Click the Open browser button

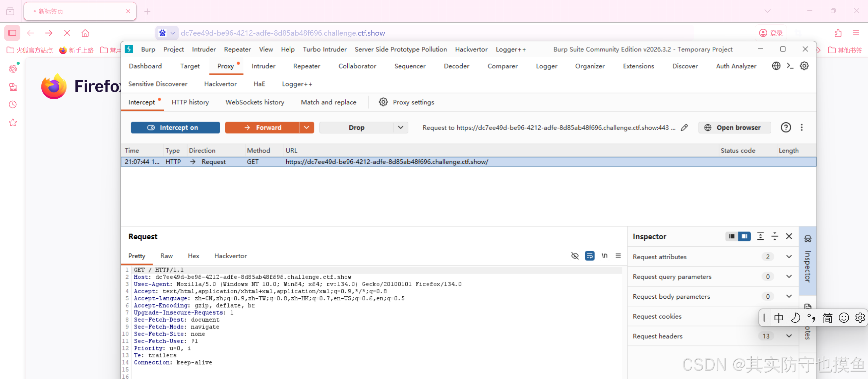[x=734, y=127]
